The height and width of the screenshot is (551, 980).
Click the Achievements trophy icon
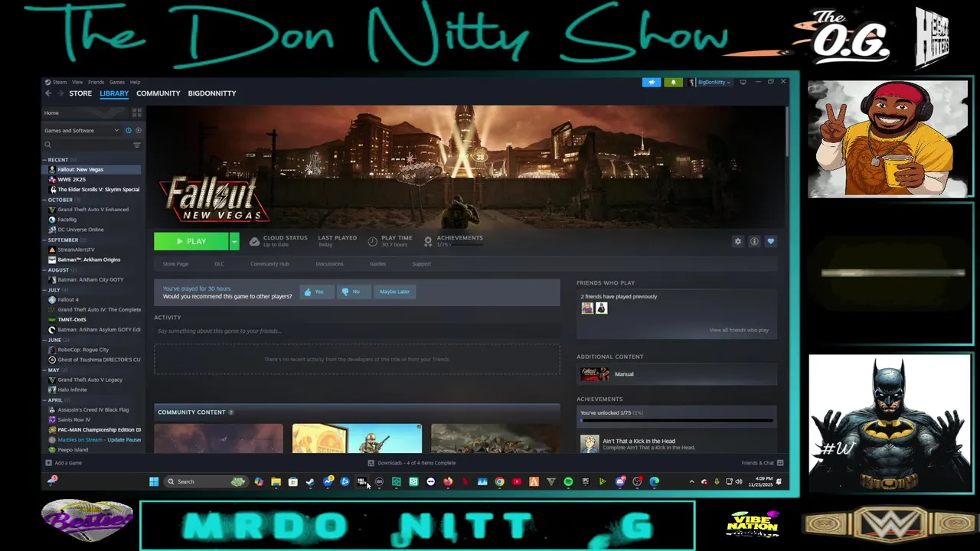point(428,241)
